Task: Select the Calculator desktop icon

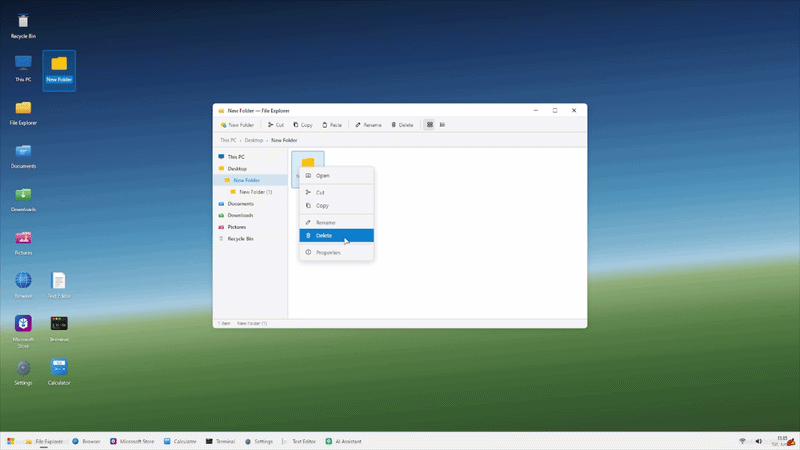Action: (x=59, y=373)
